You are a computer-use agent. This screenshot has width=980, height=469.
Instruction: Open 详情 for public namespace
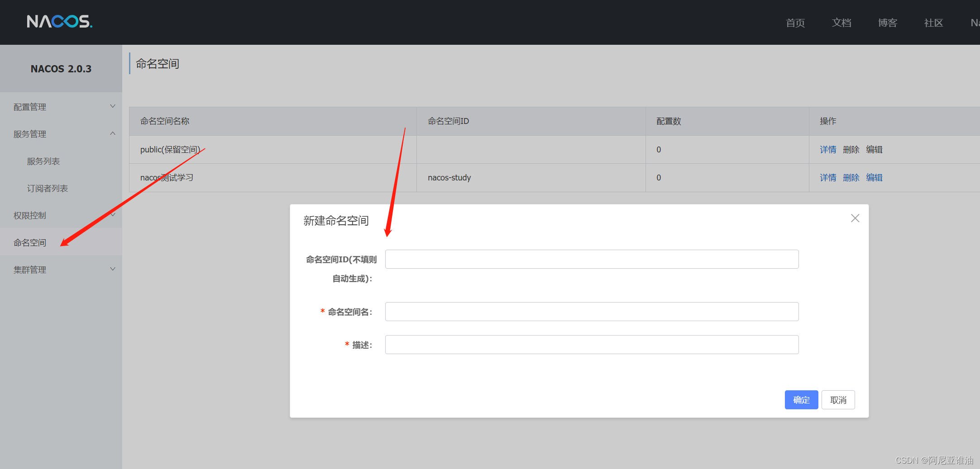coord(828,150)
